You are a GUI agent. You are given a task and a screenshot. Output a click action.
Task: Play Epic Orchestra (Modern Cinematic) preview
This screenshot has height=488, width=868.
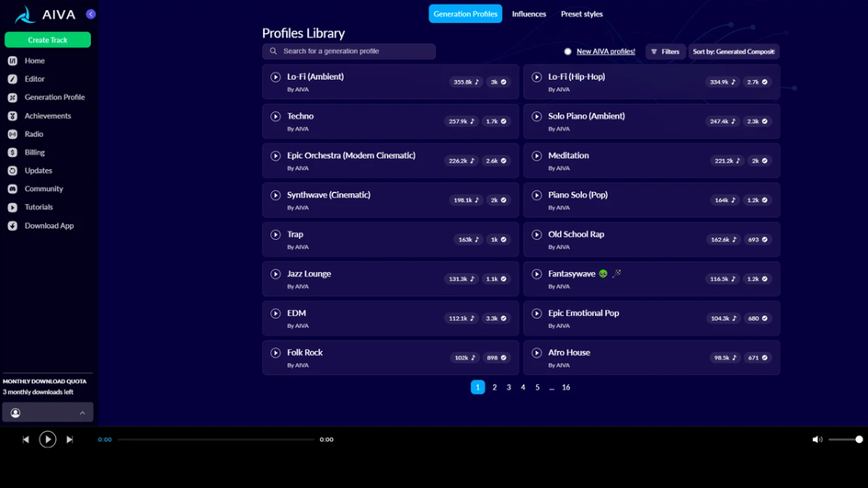[x=275, y=156]
